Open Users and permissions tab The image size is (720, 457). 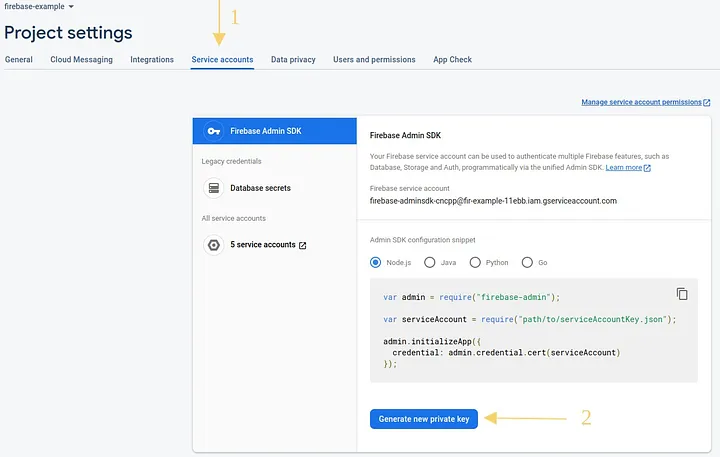coord(374,60)
